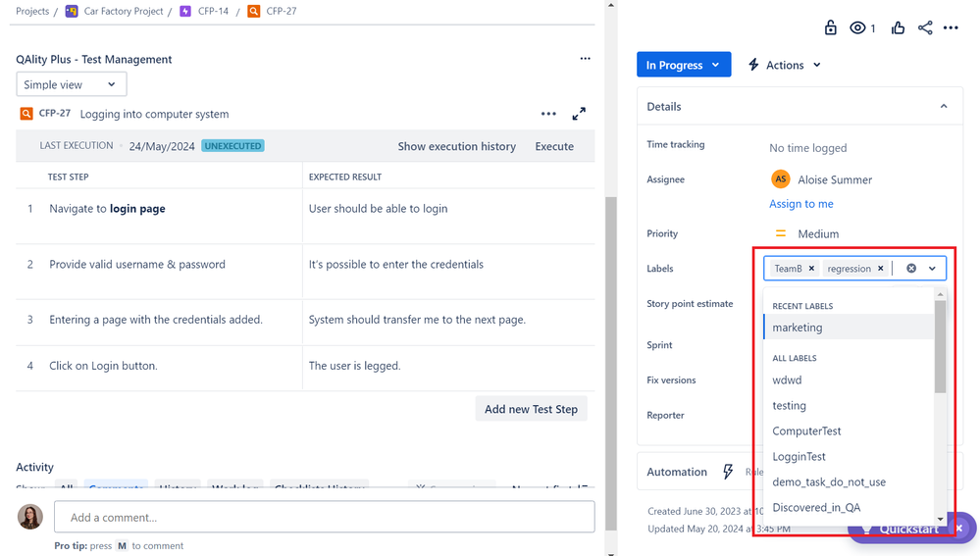Image resolution: width=980 pixels, height=556 pixels.
Task: Remove the regression label
Action: tap(881, 268)
